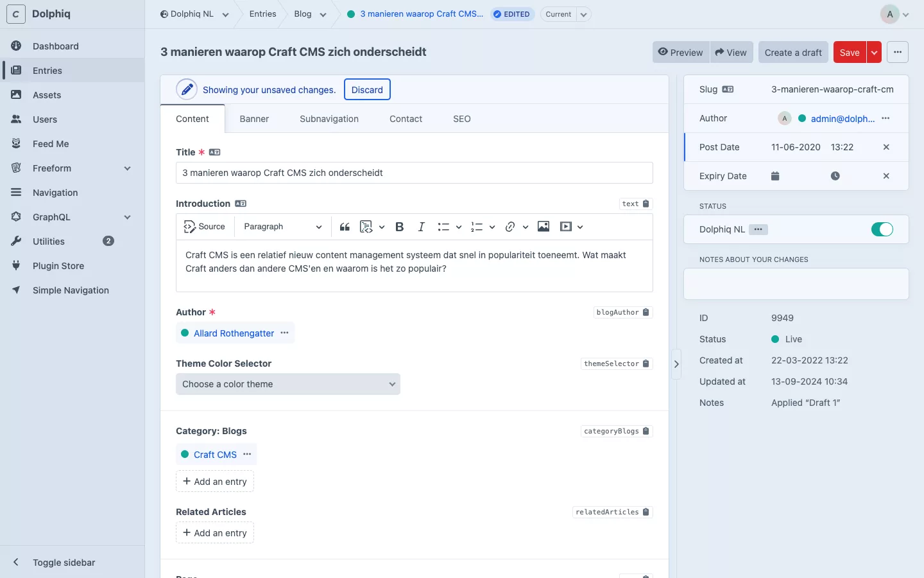This screenshot has width=924, height=578.
Task: Clear the Post Date value
Action: [x=886, y=147]
